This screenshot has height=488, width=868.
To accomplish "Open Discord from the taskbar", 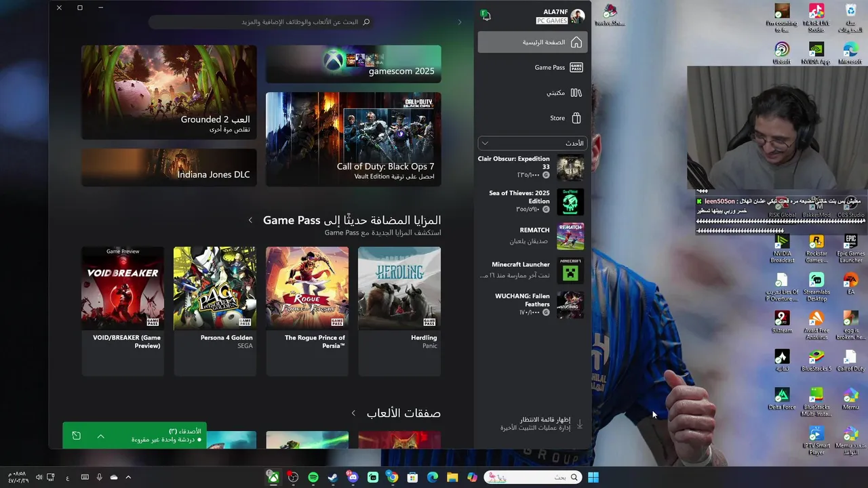I will point(353,477).
